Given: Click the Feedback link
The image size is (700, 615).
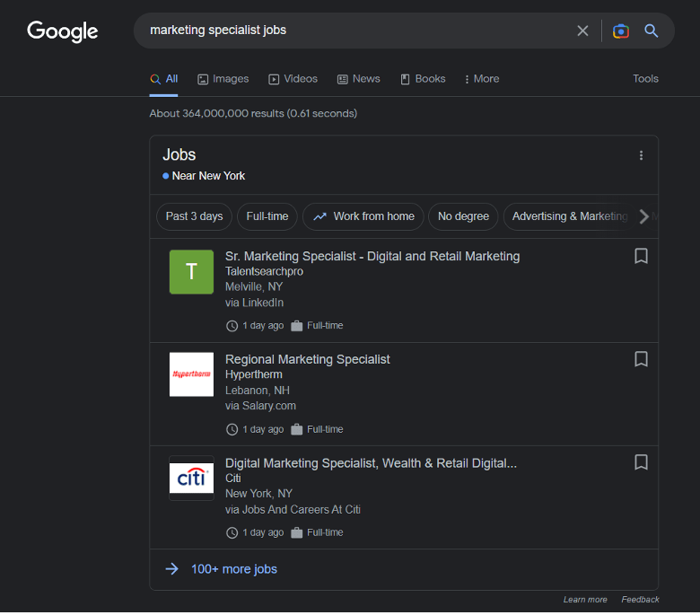Looking at the screenshot, I should tap(640, 600).
